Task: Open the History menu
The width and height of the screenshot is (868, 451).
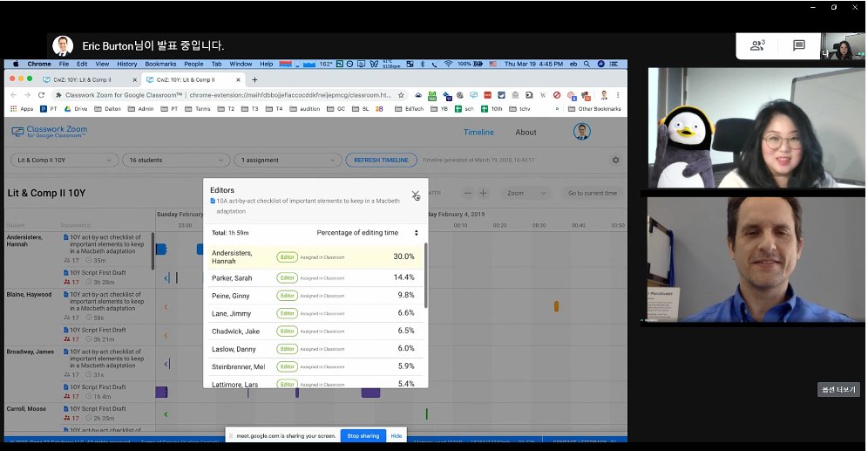Action: point(126,64)
